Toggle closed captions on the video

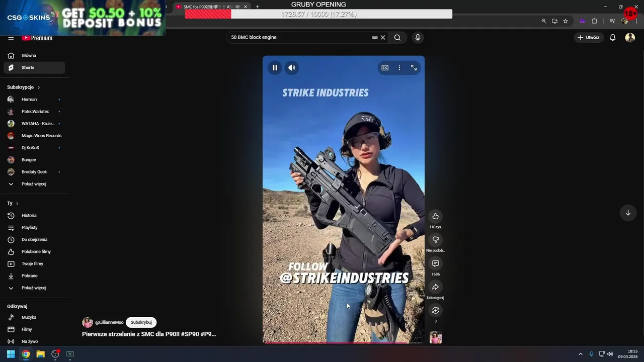coord(385,68)
